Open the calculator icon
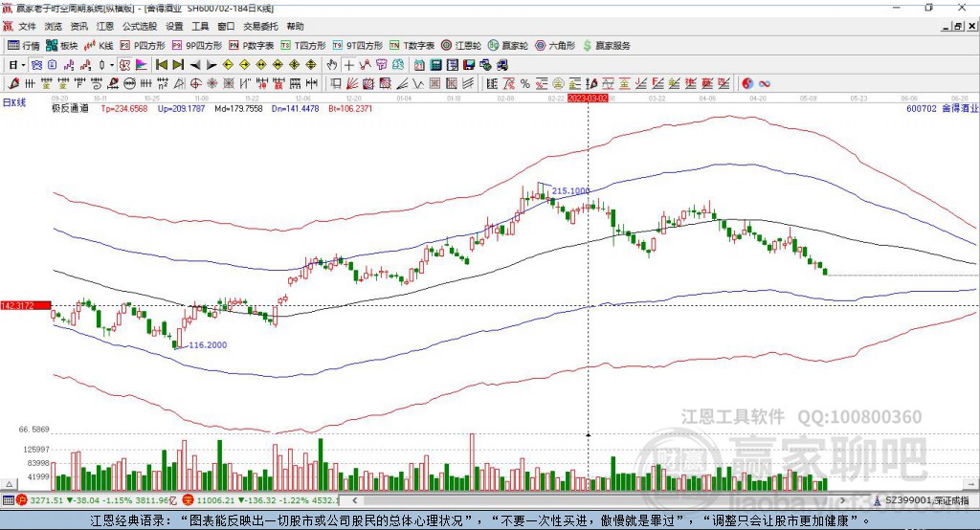 435,65
